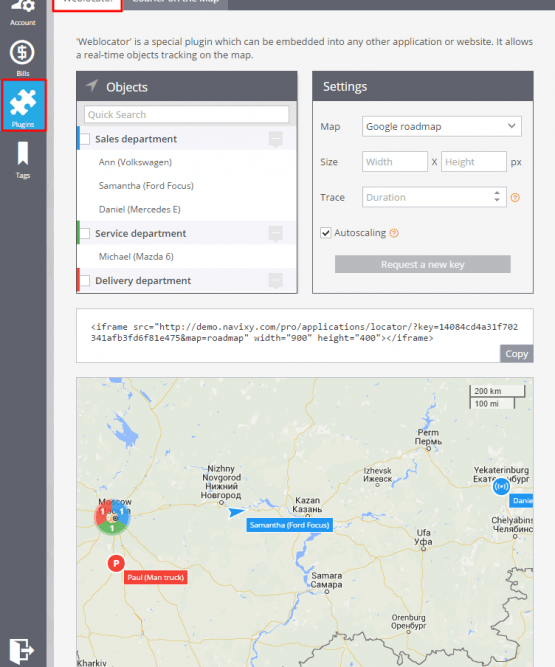Click the Daniel map label near Yekaterinburg
This screenshot has width=555, height=667.
tap(521, 501)
